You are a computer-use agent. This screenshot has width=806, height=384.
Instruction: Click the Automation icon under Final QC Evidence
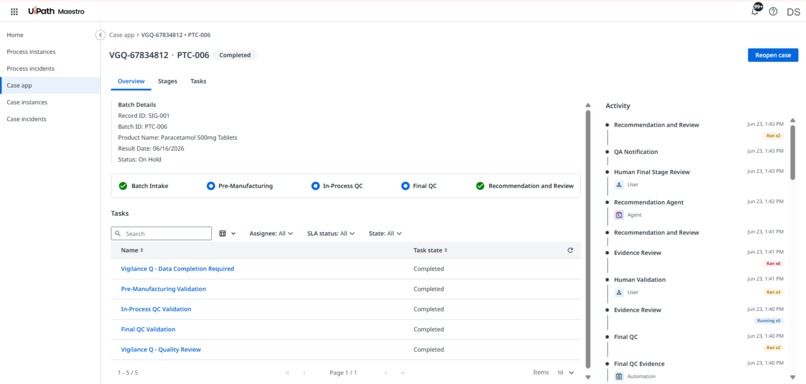click(x=619, y=376)
